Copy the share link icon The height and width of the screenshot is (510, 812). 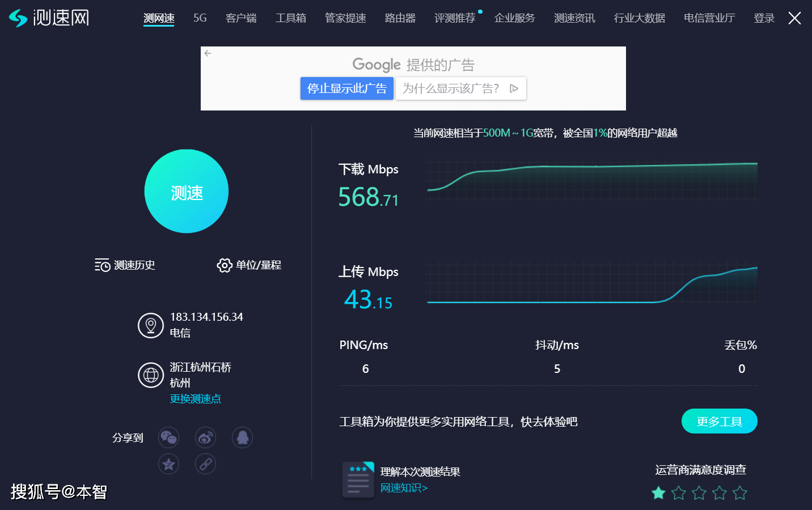pos(205,464)
